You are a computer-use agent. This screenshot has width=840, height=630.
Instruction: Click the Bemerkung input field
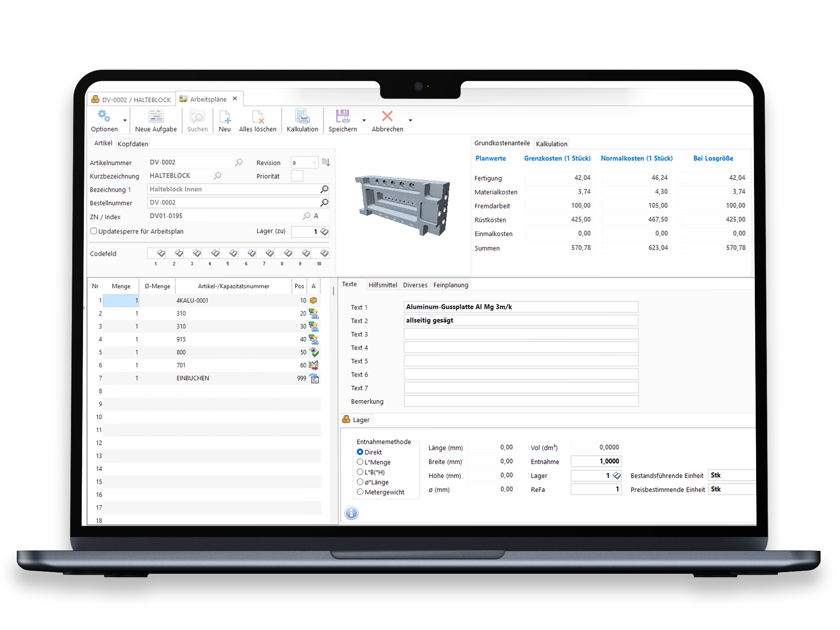[x=521, y=401]
